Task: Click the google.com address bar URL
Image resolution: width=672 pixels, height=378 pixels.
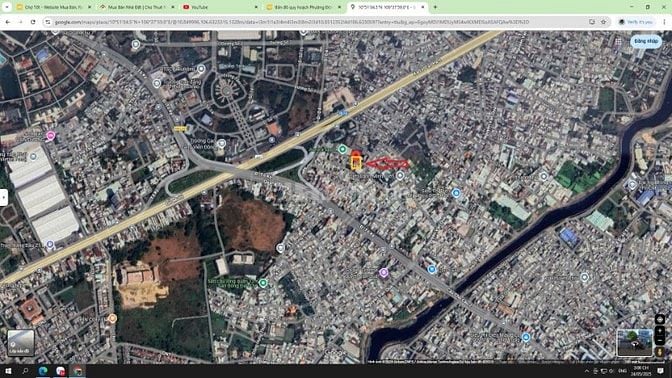Action: [x=291, y=22]
